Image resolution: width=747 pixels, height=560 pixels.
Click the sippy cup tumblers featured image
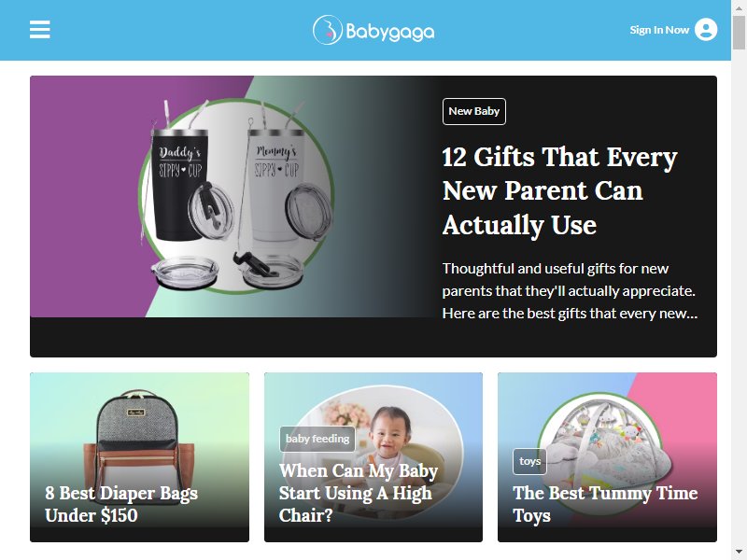pos(232,196)
